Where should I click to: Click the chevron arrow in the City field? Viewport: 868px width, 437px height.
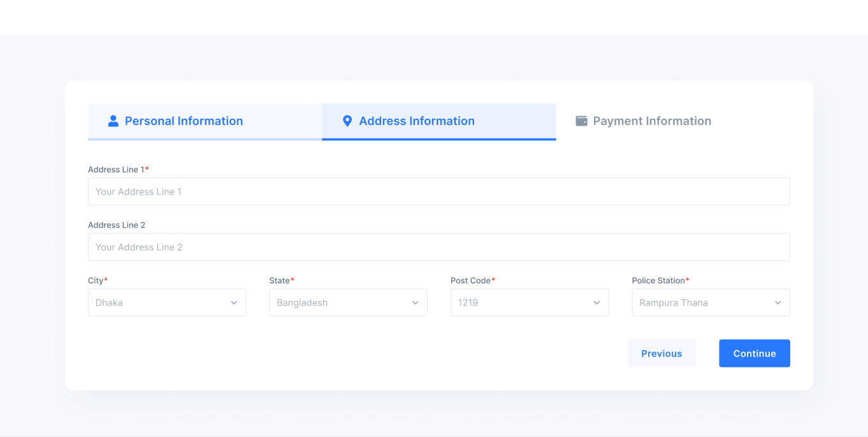point(234,303)
